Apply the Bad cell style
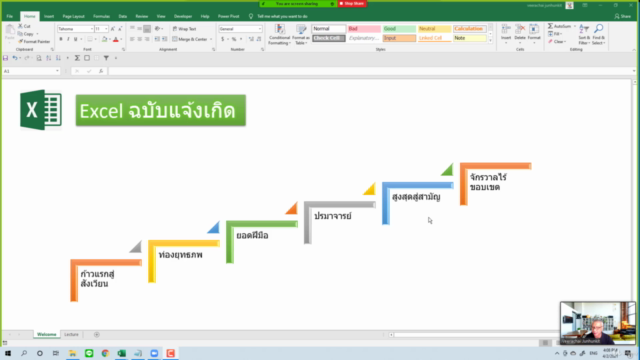Image resolution: width=640 pixels, height=360 pixels. pos(364,29)
